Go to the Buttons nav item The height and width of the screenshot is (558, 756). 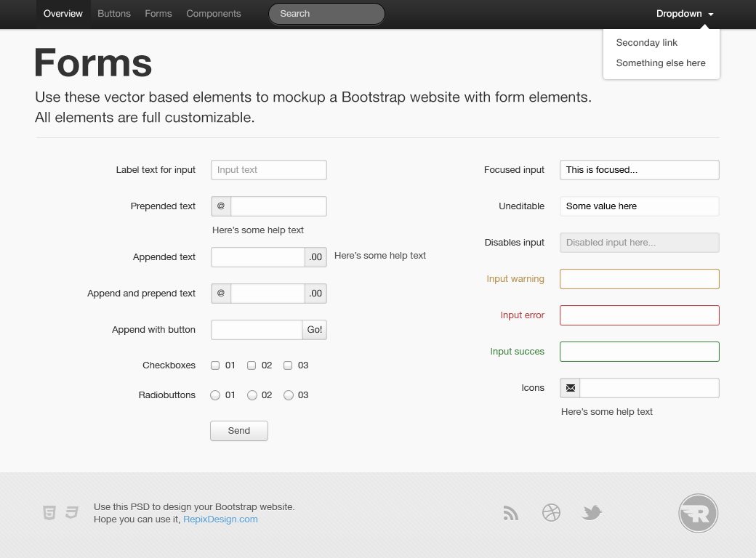(x=114, y=14)
